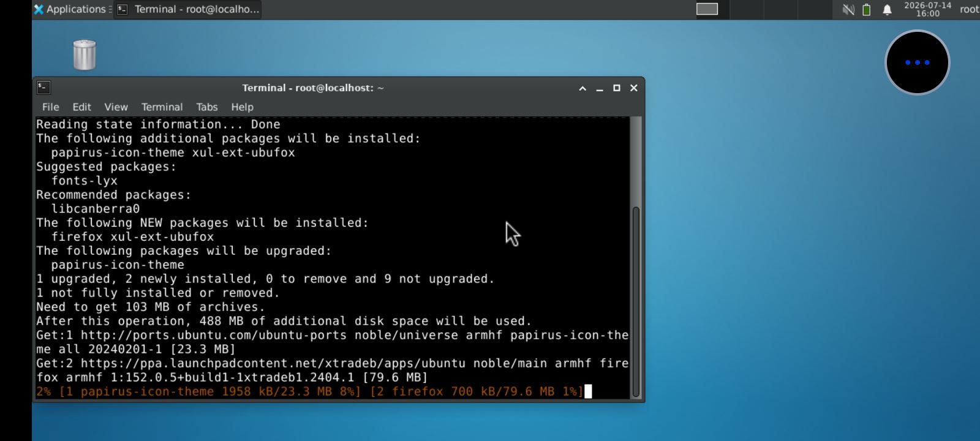Click the roll-up window arrow button
The height and width of the screenshot is (441, 980).
tap(582, 88)
